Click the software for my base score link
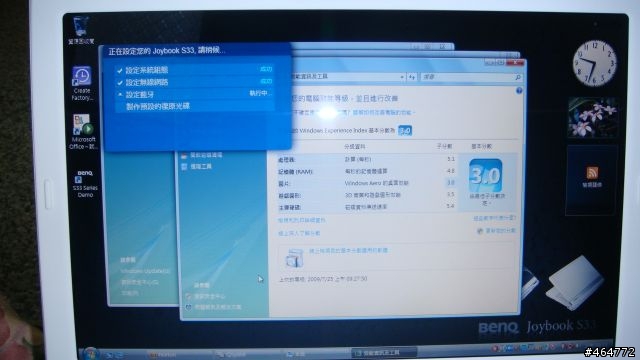 point(348,251)
